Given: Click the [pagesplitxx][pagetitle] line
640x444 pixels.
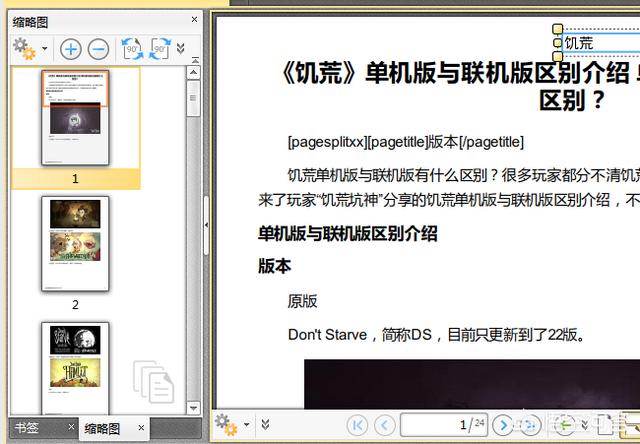Looking at the screenshot, I should click(406, 142).
